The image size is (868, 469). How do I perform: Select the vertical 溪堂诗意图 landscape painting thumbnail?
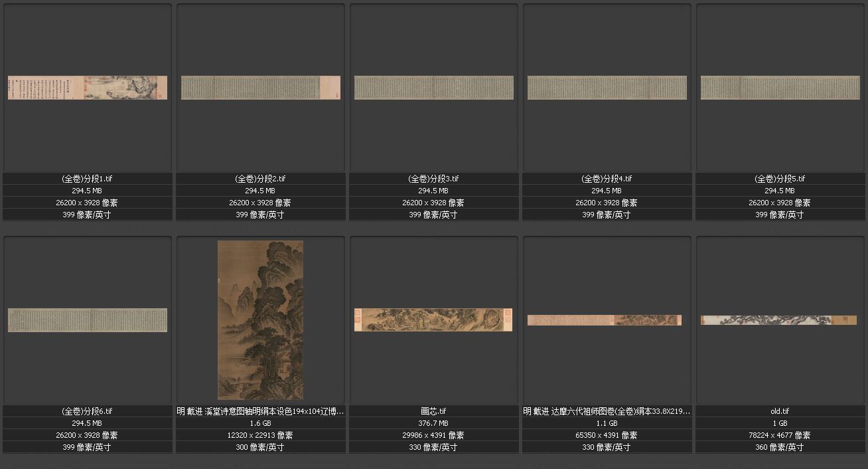click(260, 320)
